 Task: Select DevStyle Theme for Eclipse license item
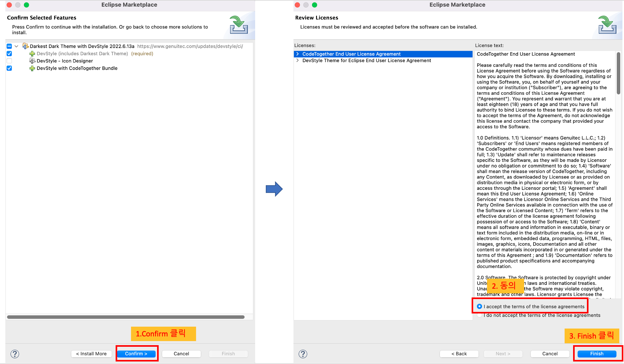coord(366,61)
